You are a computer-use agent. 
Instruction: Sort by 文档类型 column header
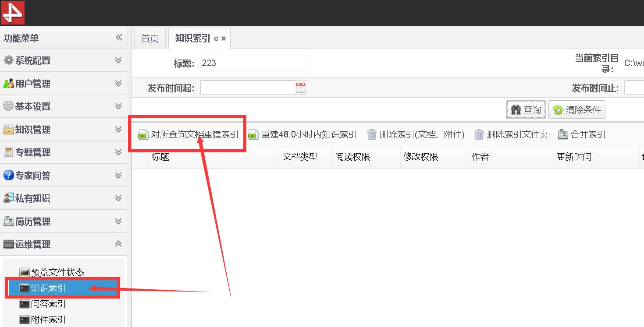coord(306,157)
